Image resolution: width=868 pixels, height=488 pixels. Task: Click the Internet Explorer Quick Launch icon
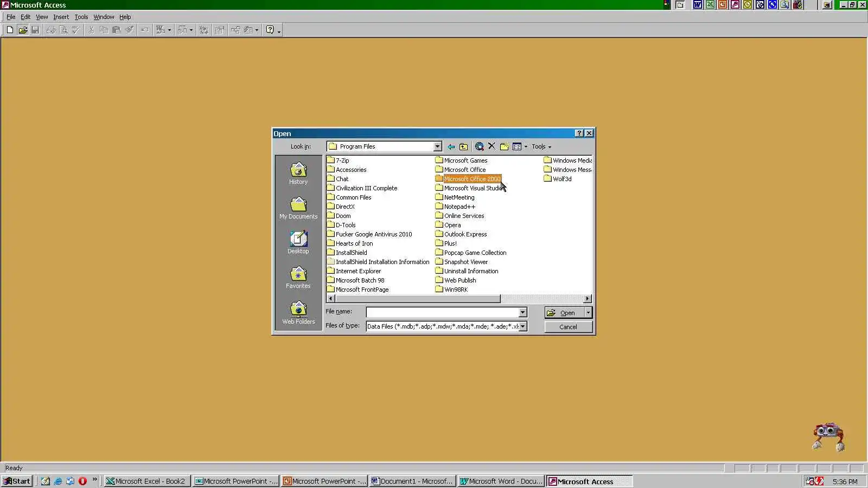(58, 481)
